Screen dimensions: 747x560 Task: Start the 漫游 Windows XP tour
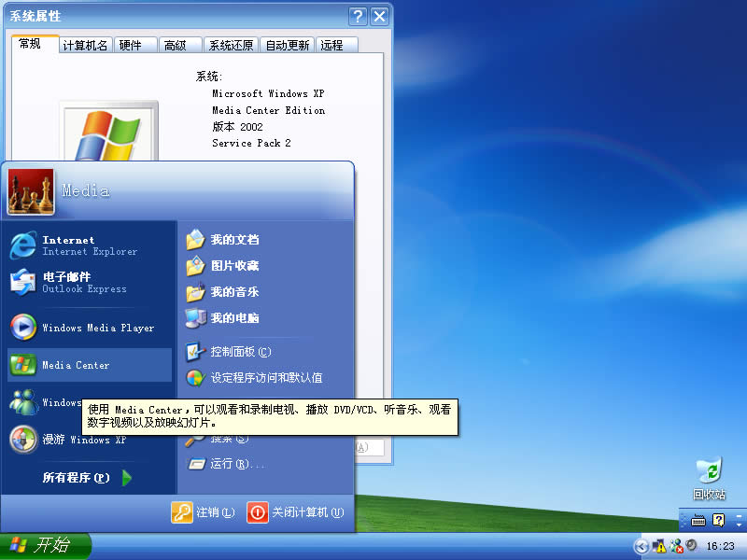click(90, 439)
